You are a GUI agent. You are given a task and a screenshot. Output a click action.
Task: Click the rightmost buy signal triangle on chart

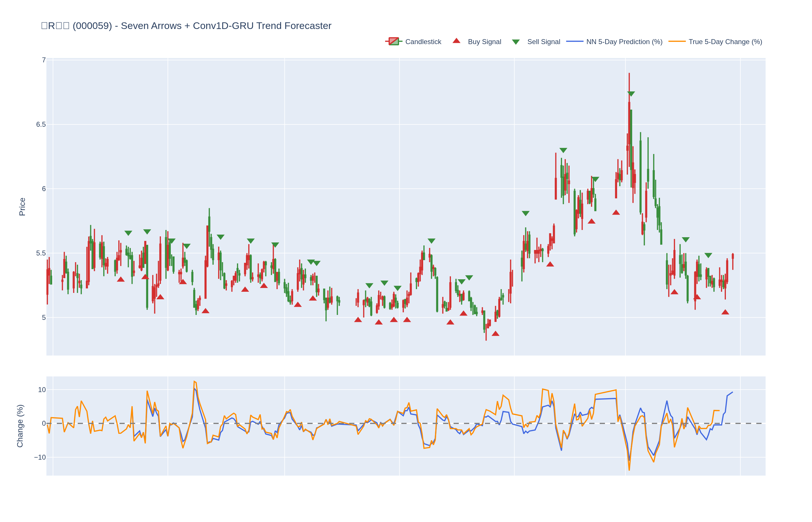[725, 312]
